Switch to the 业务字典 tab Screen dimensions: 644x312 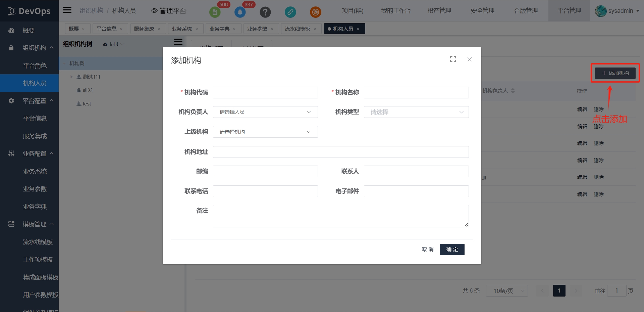tap(219, 29)
